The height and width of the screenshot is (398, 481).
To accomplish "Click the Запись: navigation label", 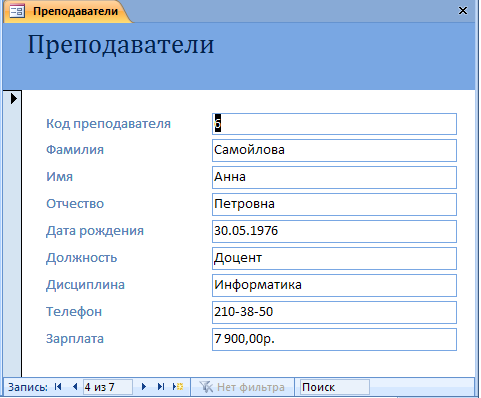I will [28, 387].
